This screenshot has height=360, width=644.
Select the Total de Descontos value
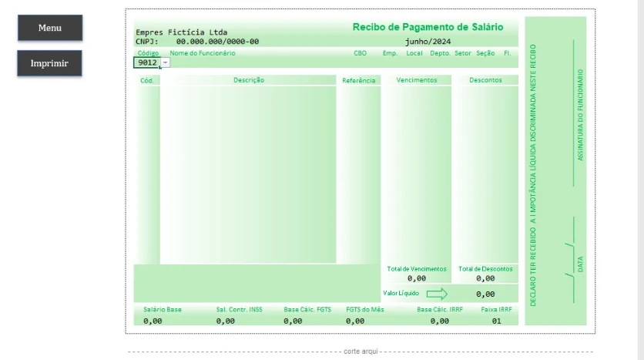[x=485, y=278]
